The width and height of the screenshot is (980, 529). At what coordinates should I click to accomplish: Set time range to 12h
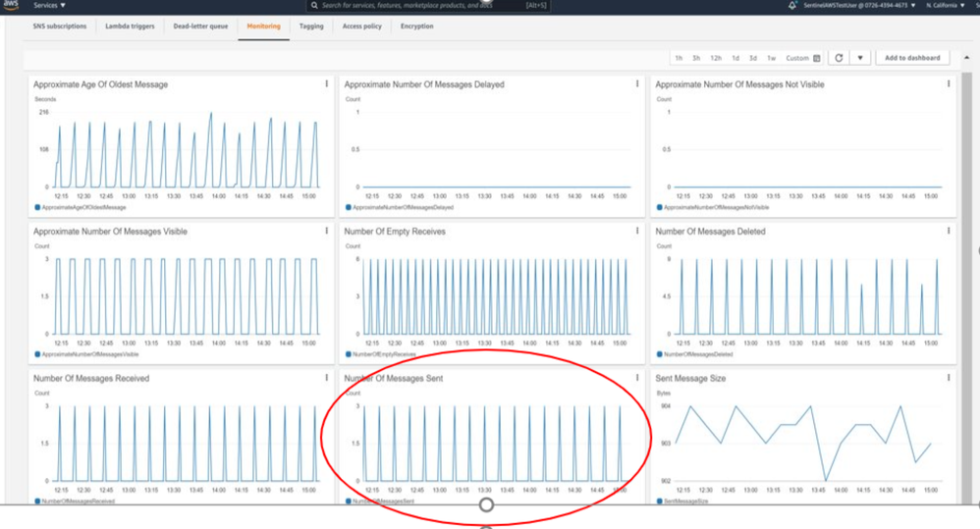pos(716,58)
